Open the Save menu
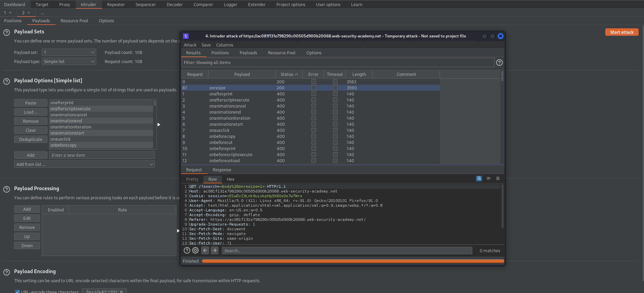 pos(206,45)
